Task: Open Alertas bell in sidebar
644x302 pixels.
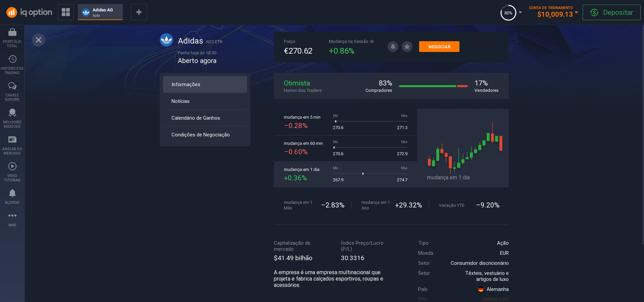Action: pyautogui.click(x=12, y=197)
